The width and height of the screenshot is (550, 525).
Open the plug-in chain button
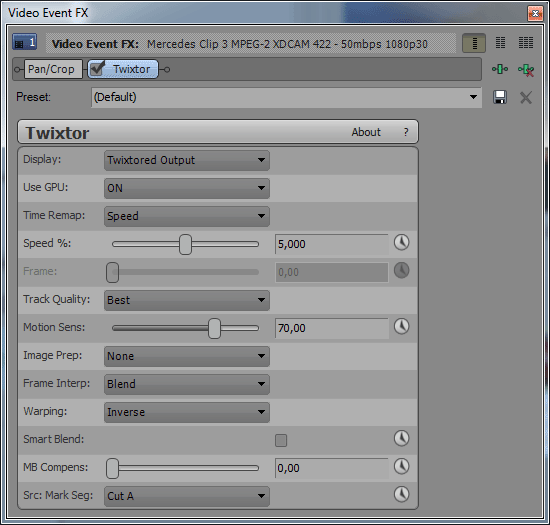pos(500,69)
